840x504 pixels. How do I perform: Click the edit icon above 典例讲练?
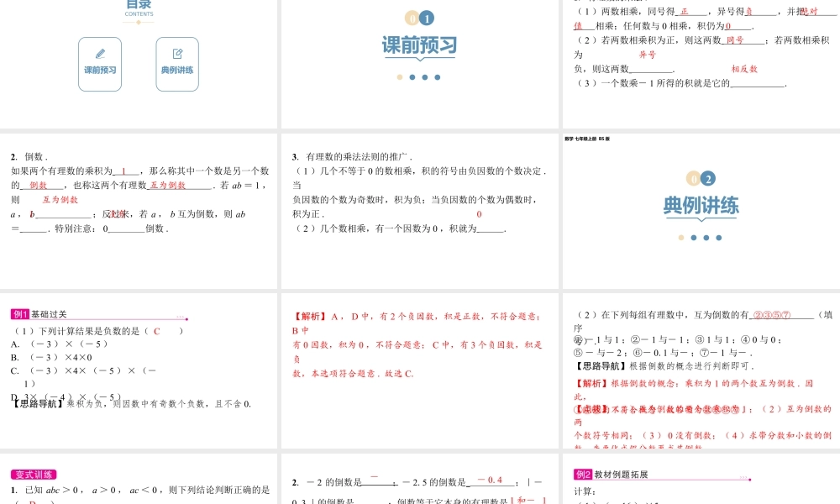point(177,53)
